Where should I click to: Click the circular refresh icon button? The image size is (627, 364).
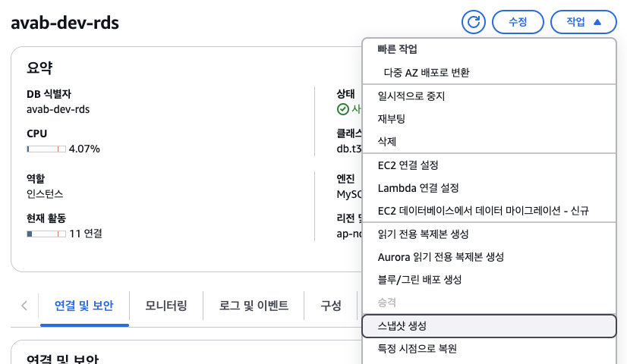[x=474, y=21]
